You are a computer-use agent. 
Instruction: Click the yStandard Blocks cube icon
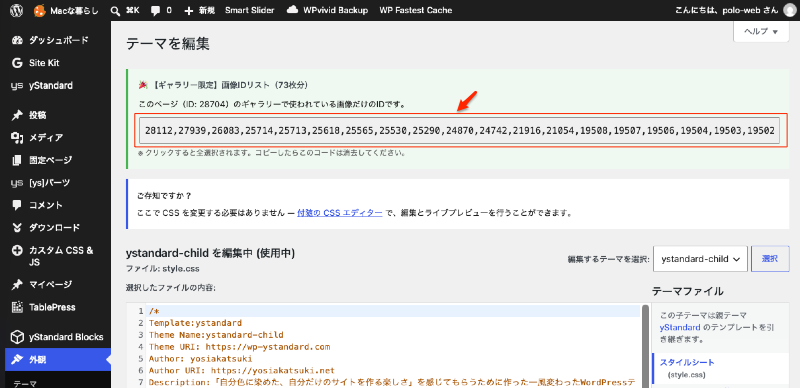[x=17, y=337]
